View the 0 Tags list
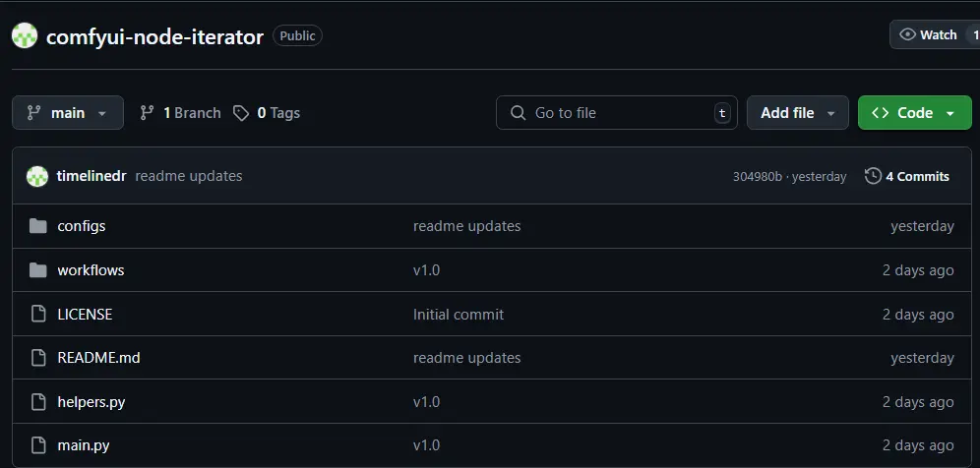980x468 pixels. coord(267,113)
